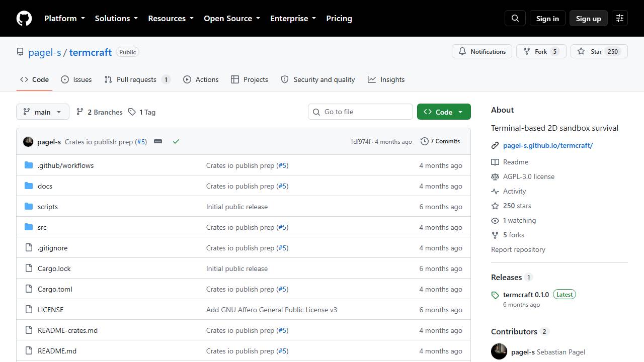Click the .github/workflows folder icon
644x362 pixels.
[29, 165]
